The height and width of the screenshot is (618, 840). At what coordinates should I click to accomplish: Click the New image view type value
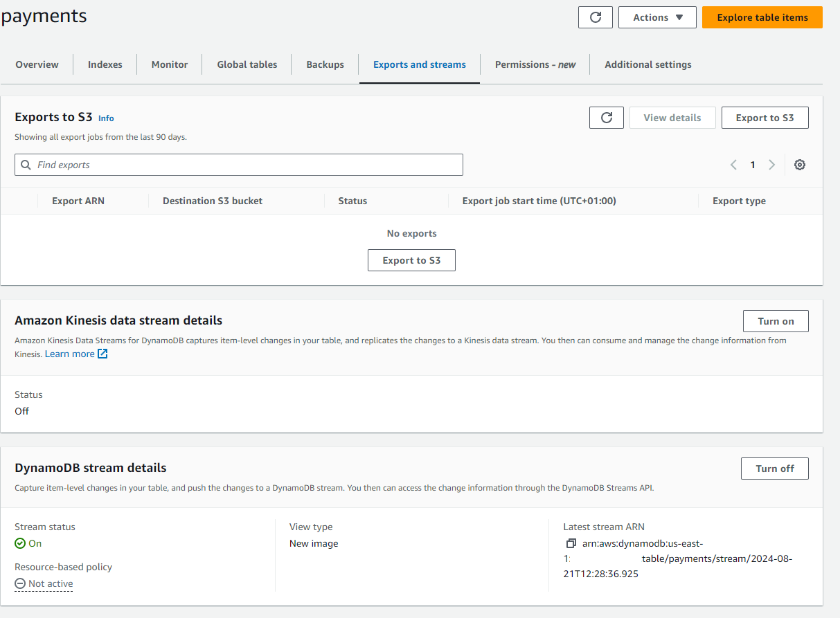(x=314, y=543)
